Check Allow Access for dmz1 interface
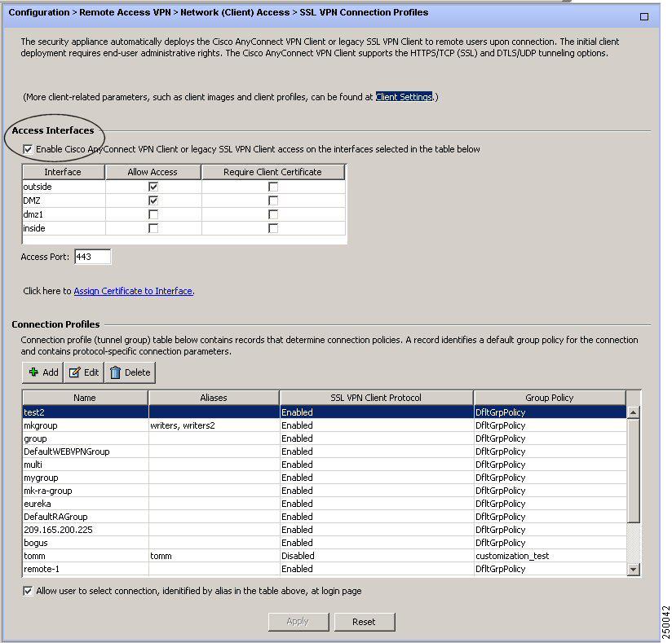 coord(153,214)
